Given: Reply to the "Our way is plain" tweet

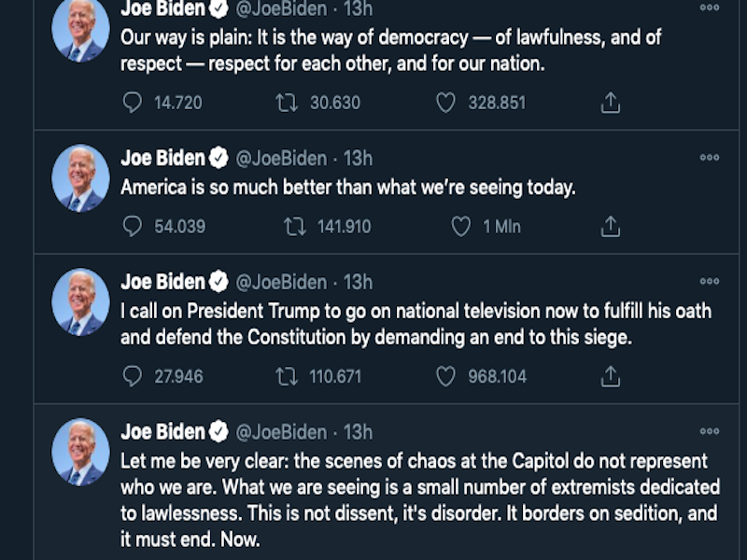Looking at the screenshot, I should 133,103.
